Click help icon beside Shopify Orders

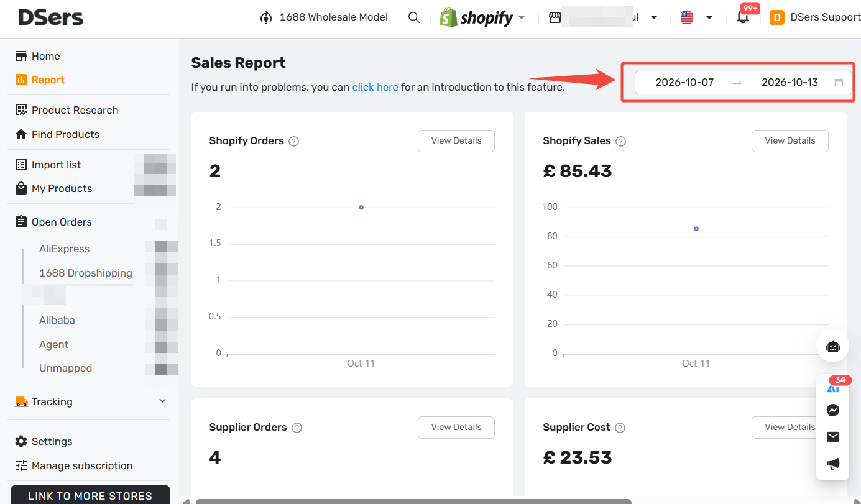294,141
